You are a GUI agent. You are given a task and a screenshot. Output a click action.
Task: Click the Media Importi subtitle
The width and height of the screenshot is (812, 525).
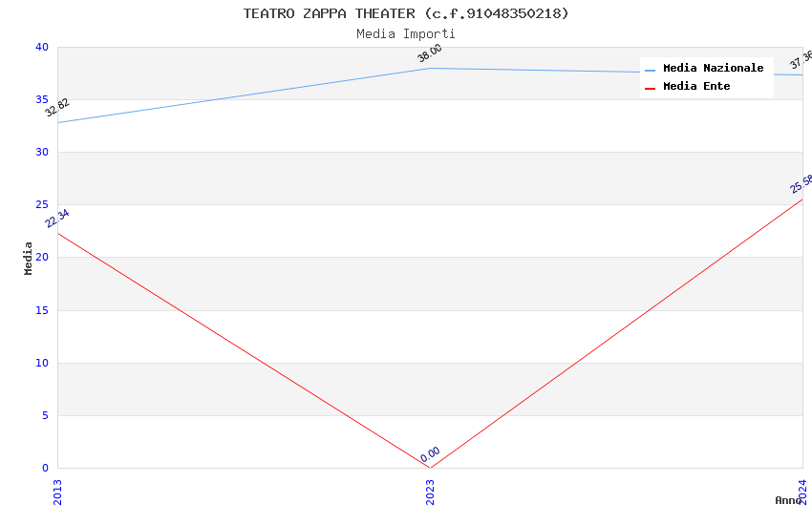tap(405, 34)
